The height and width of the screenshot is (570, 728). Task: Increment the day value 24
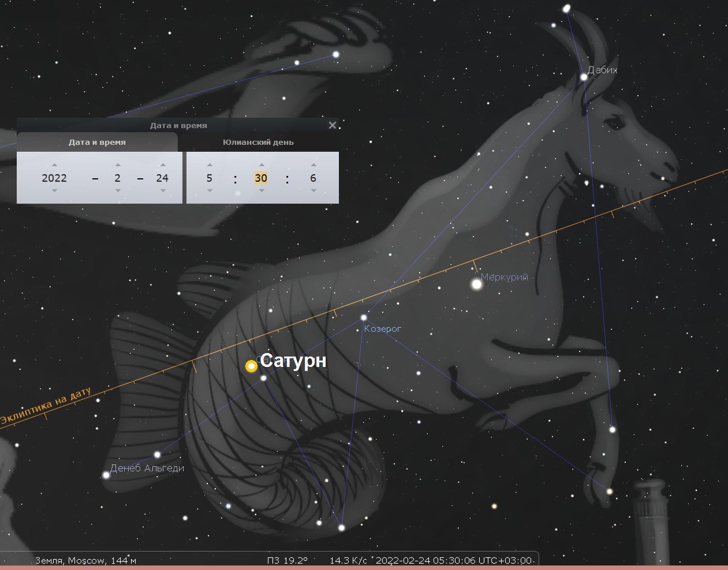163,165
